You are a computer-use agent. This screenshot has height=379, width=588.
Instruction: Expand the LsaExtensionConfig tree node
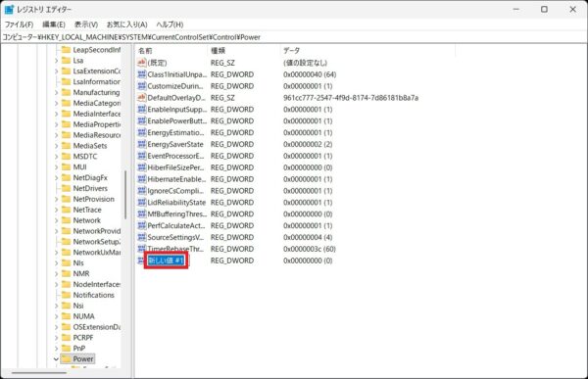(x=56, y=71)
